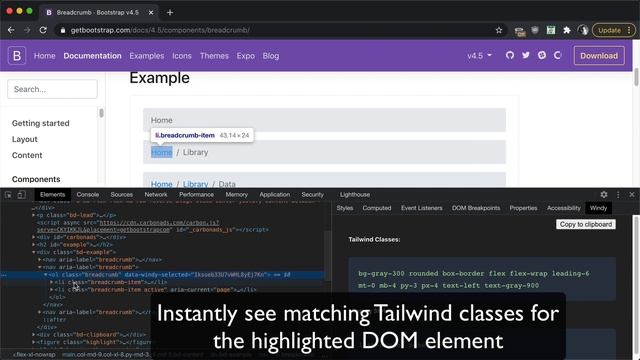
Task: Expand the p class bd-lead node
Action: pos(34,215)
